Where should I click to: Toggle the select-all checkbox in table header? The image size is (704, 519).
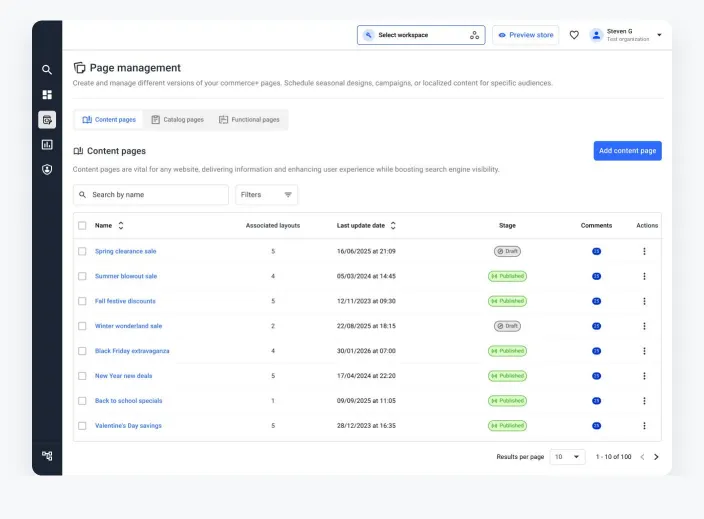tap(82, 225)
